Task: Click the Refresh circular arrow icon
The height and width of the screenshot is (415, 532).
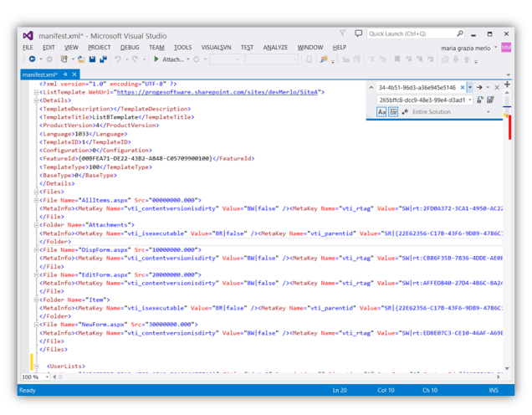Action: [196, 59]
